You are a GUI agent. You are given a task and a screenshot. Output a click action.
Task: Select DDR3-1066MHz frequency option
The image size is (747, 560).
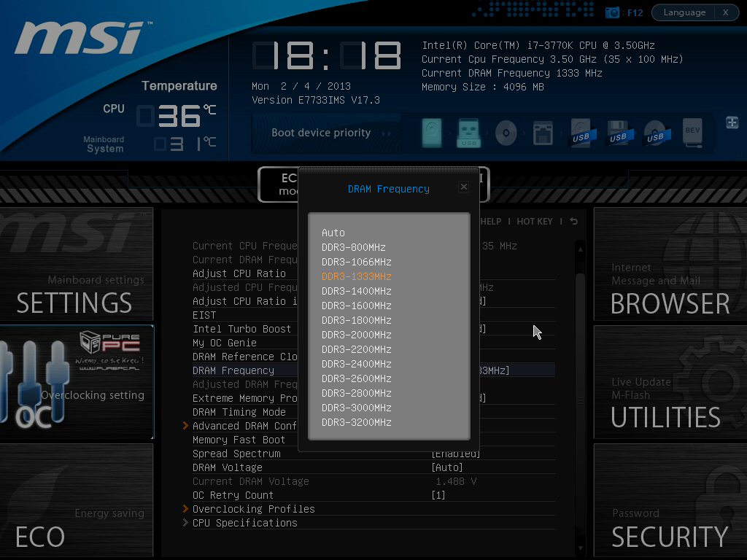[356, 262]
